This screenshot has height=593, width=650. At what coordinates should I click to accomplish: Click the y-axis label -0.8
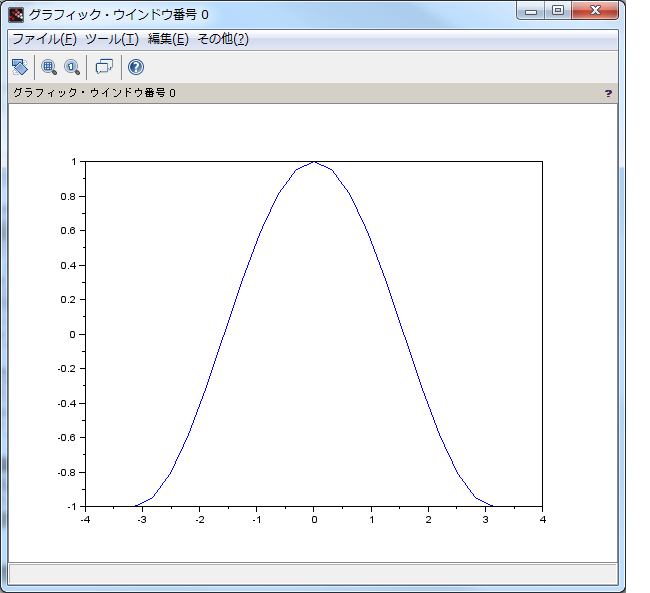click(x=67, y=473)
